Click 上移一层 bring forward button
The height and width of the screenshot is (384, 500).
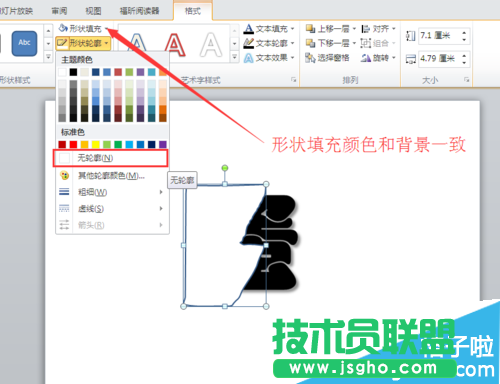pos(327,29)
